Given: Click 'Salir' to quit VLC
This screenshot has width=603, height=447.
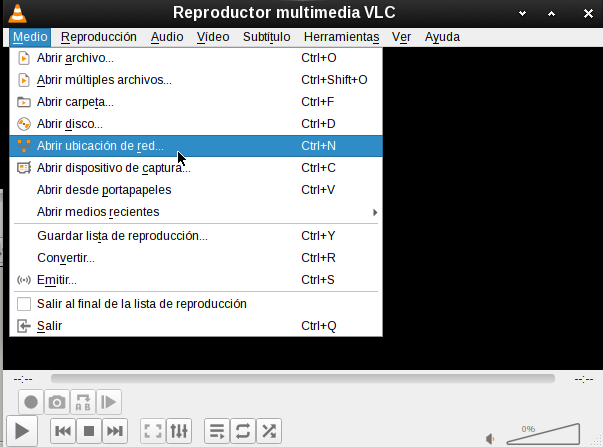Looking at the screenshot, I should click(49, 326).
